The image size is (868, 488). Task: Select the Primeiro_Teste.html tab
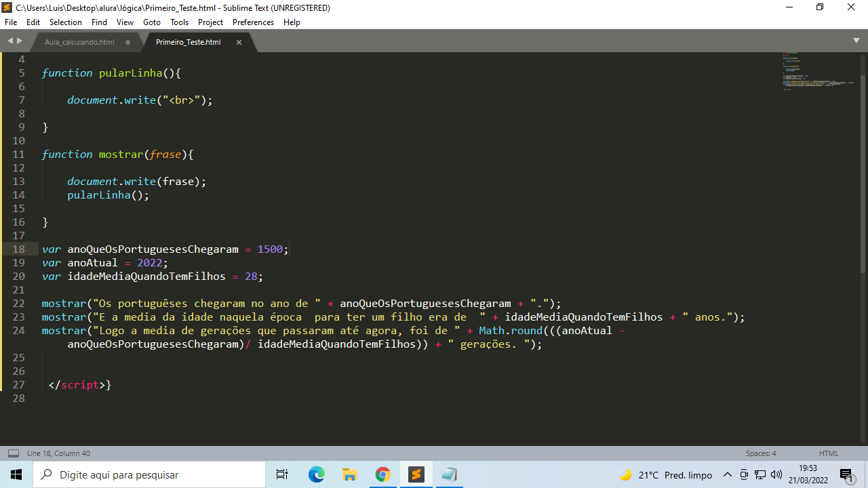188,42
